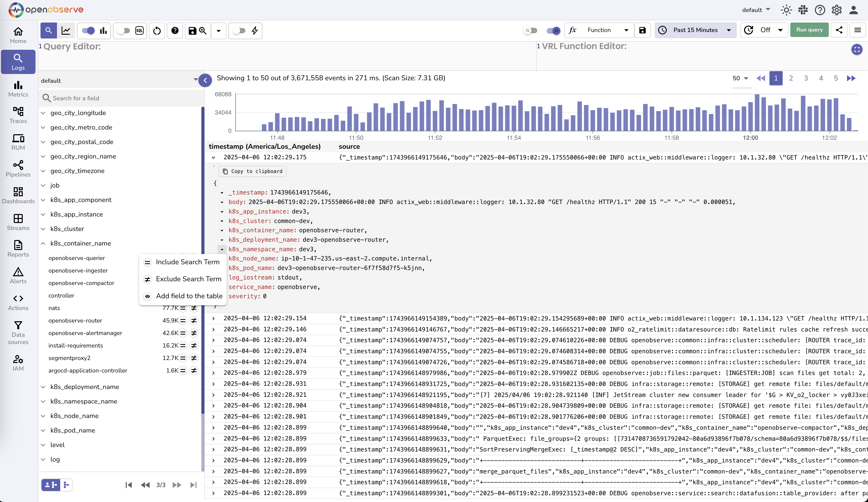Open the Slack community icon
The image size is (868, 502).
[x=803, y=10]
